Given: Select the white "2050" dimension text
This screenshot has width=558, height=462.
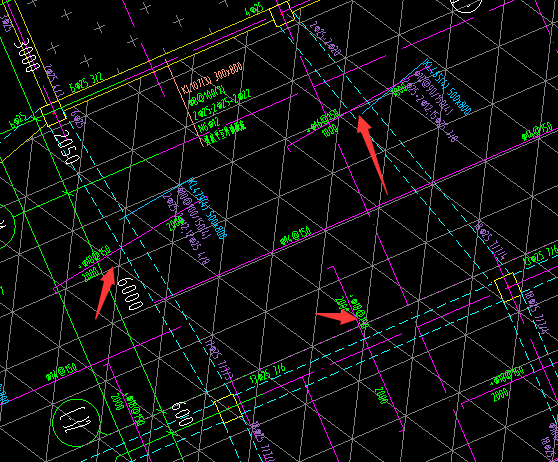Looking at the screenshot, I should [68, 147].
